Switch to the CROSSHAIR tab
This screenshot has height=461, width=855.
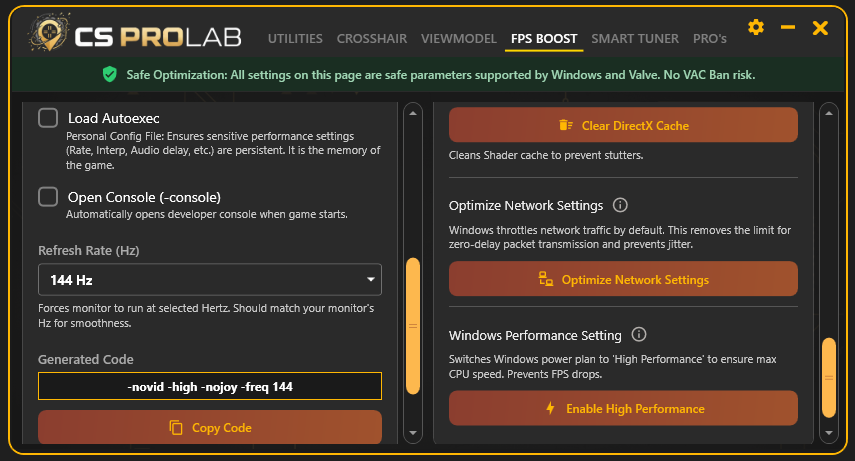coord(371,39)
